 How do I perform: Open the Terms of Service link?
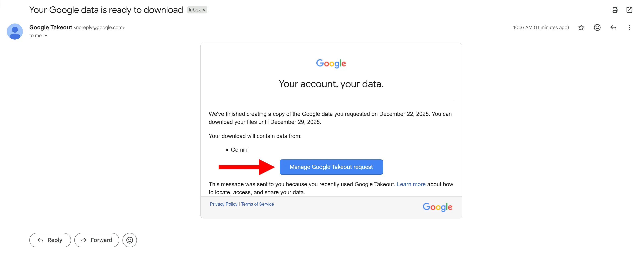coord(257,204)
